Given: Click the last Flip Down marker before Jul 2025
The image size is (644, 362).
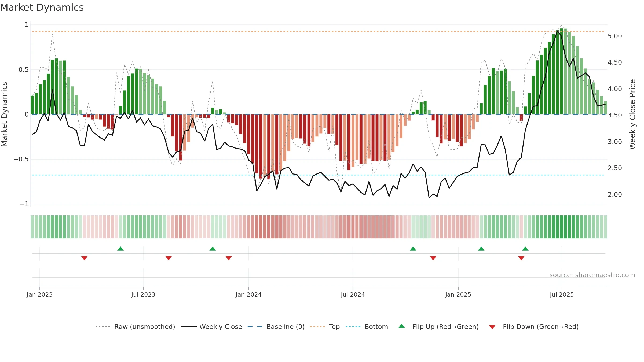Looking at the screenshot, I should [x=521, y=258].
